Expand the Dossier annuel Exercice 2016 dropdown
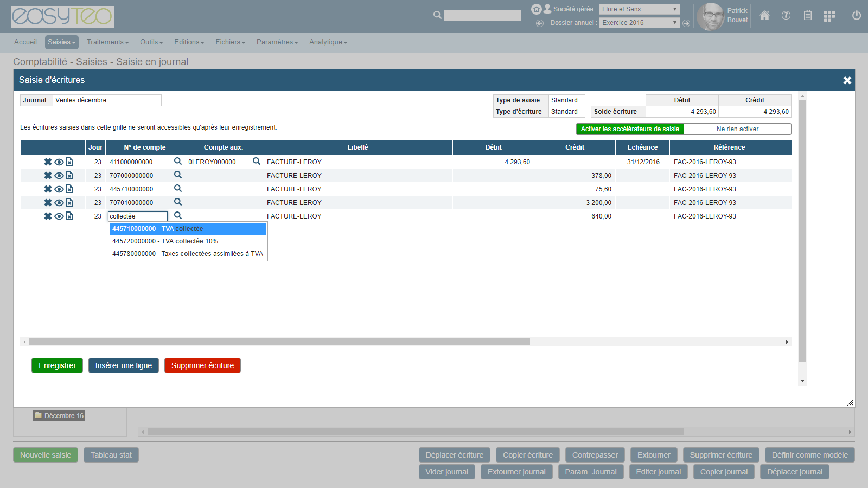868x488 pixels. (x=639, y=23)
